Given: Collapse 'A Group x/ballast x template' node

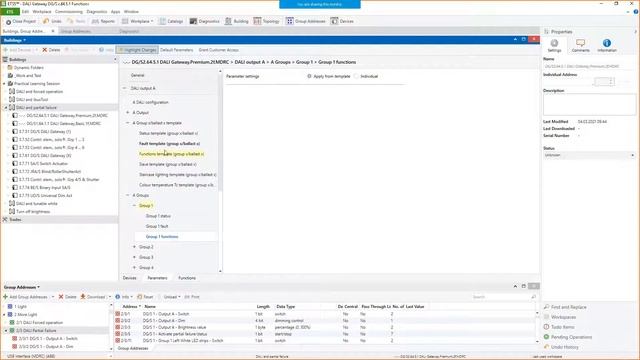Looking at the screenshot, I should click(128, 123).
